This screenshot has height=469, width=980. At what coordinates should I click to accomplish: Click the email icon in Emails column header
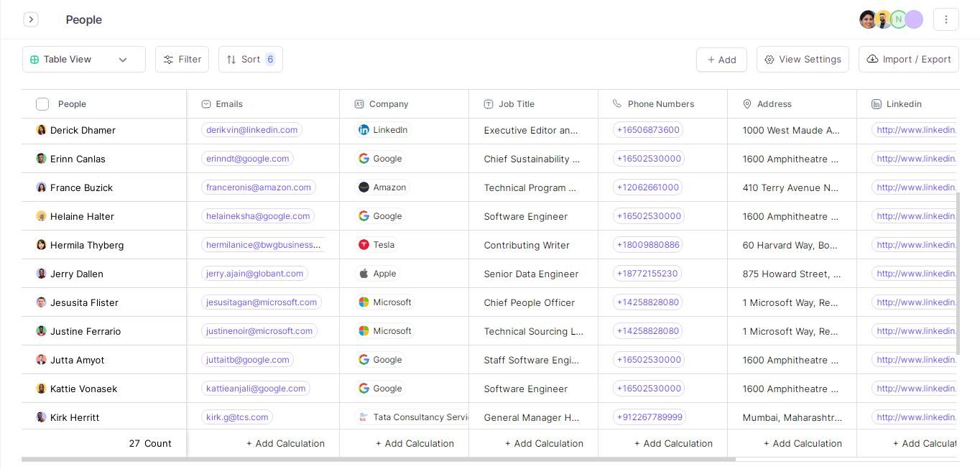click(x=205, y=104)
